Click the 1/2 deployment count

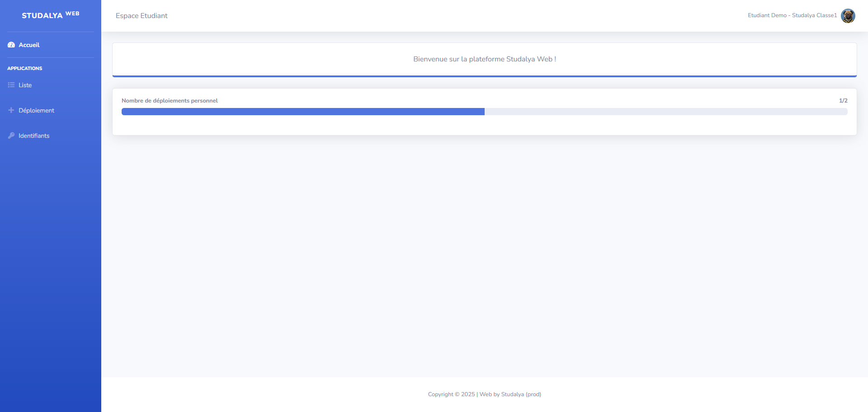pos(843,101)
